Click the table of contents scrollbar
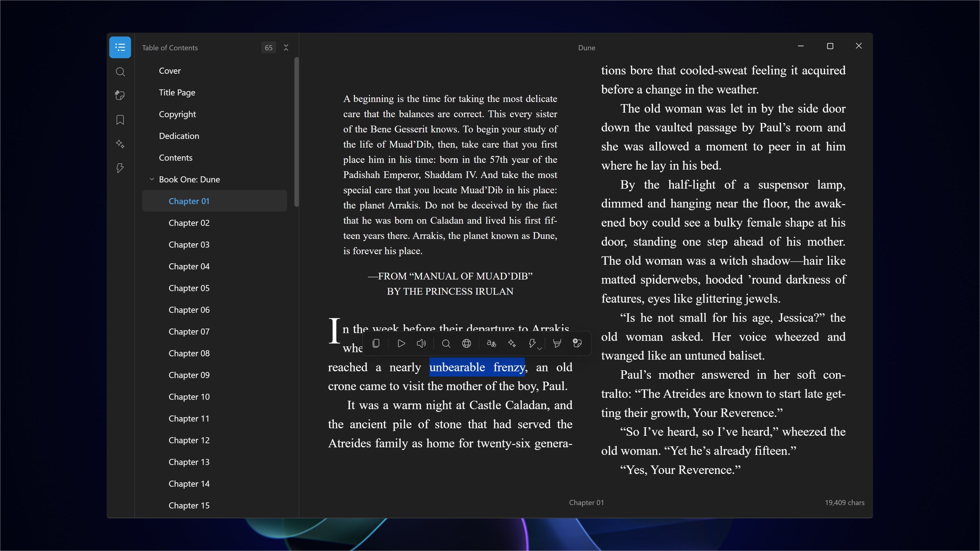This screenshot has height=551, width=980. click(296, 132)
